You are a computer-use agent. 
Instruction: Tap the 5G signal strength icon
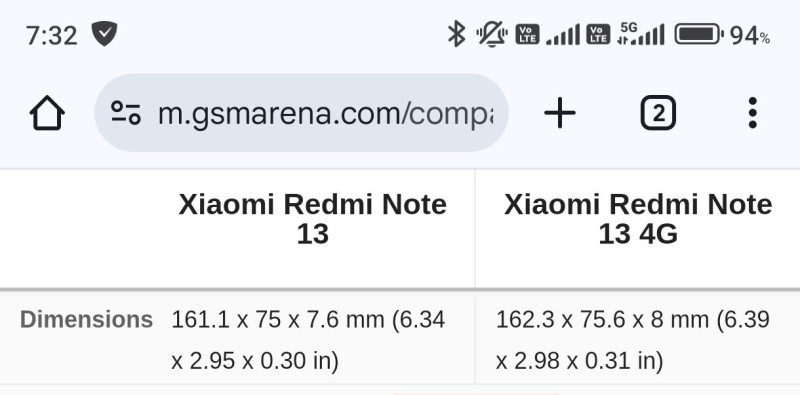point(641,34)
